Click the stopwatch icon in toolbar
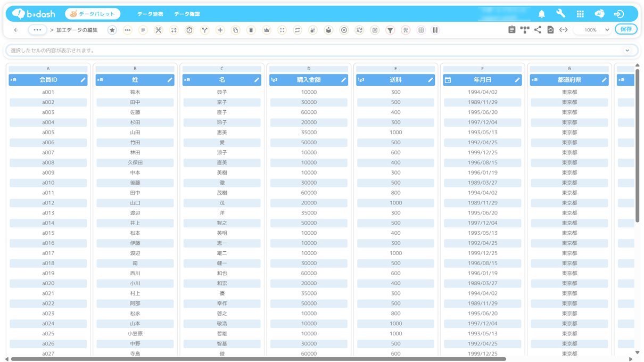 pyautogui.click(x=189, y=30)
